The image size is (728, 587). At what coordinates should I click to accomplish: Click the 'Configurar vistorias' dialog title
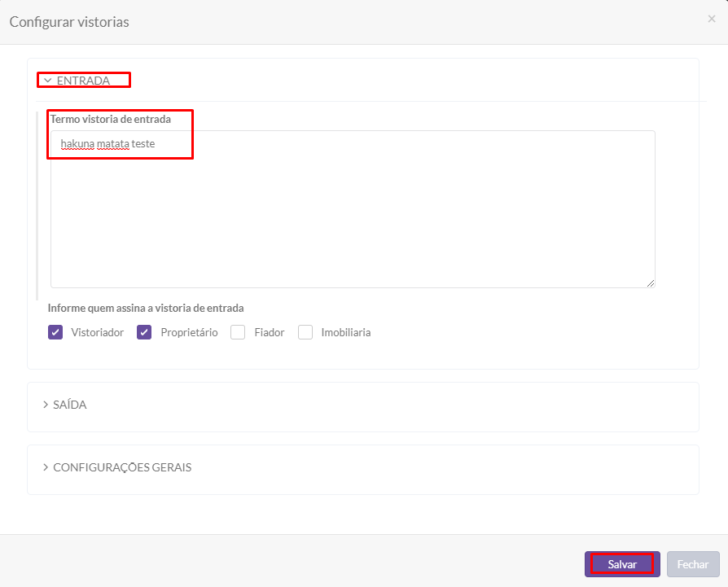click(69, 22)
